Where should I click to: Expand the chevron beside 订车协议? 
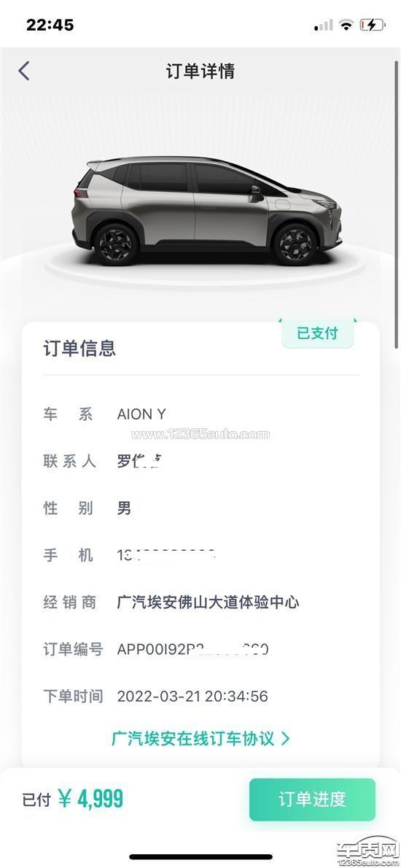pos(285,738)
